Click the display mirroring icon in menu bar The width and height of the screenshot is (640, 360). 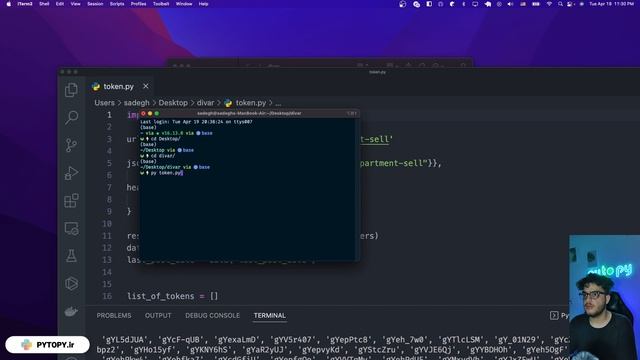click(475, 4)
